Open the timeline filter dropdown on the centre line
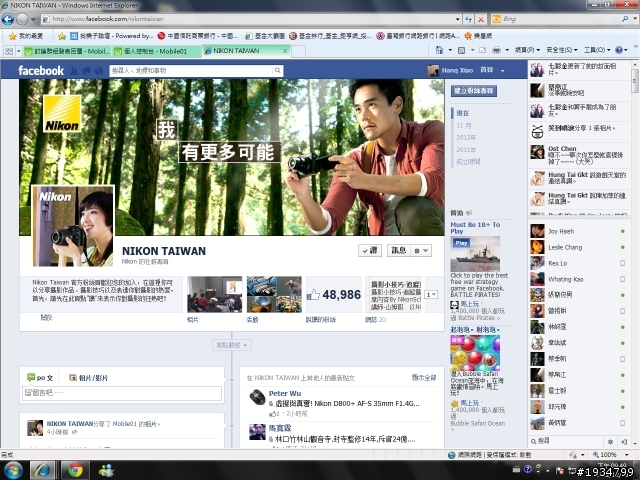 (x=231, y=345)
